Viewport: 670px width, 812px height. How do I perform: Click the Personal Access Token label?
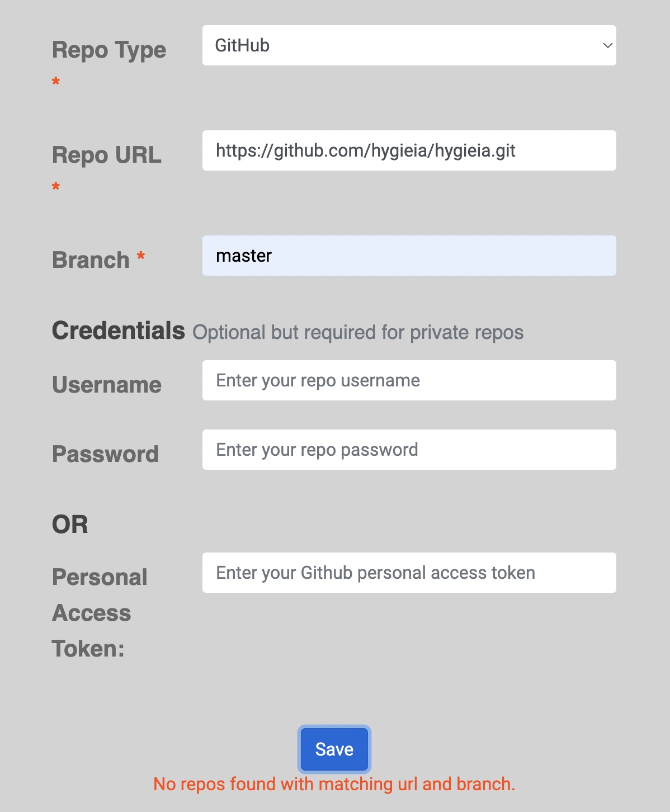(x=100, y=613)
